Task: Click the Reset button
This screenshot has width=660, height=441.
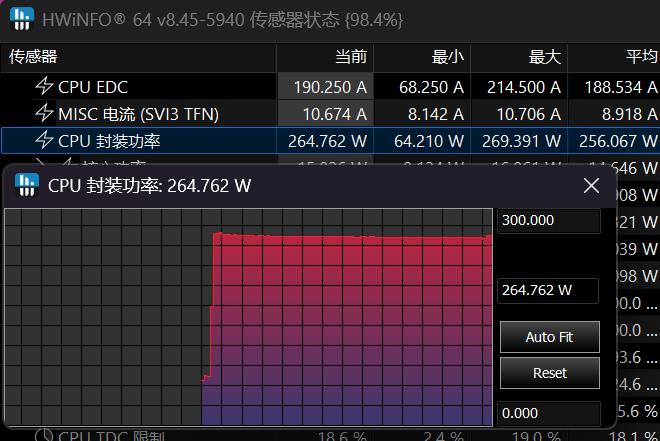Action: [550, 373]
